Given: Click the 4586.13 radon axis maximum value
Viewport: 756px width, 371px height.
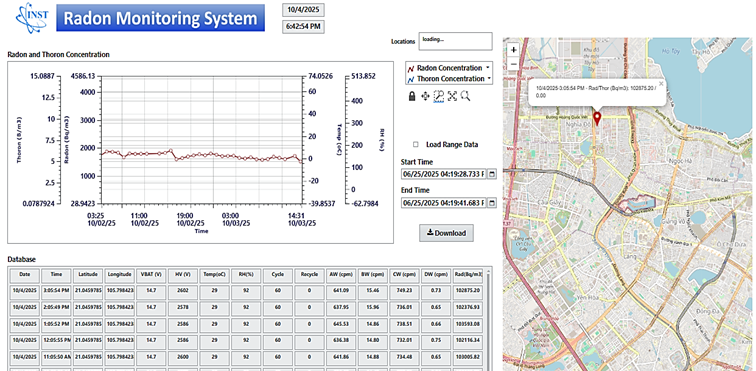Looking at the screenshot, I should click(82, 76).
